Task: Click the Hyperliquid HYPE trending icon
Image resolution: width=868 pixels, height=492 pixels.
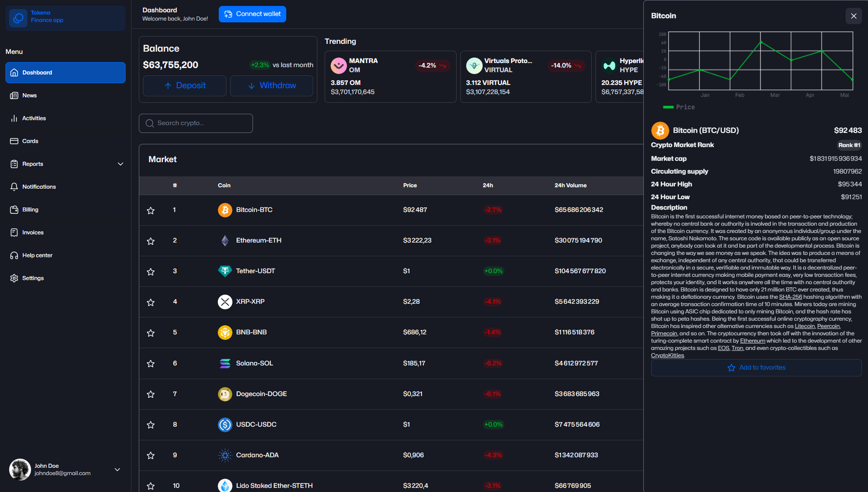Action: [x=610, y=66]
